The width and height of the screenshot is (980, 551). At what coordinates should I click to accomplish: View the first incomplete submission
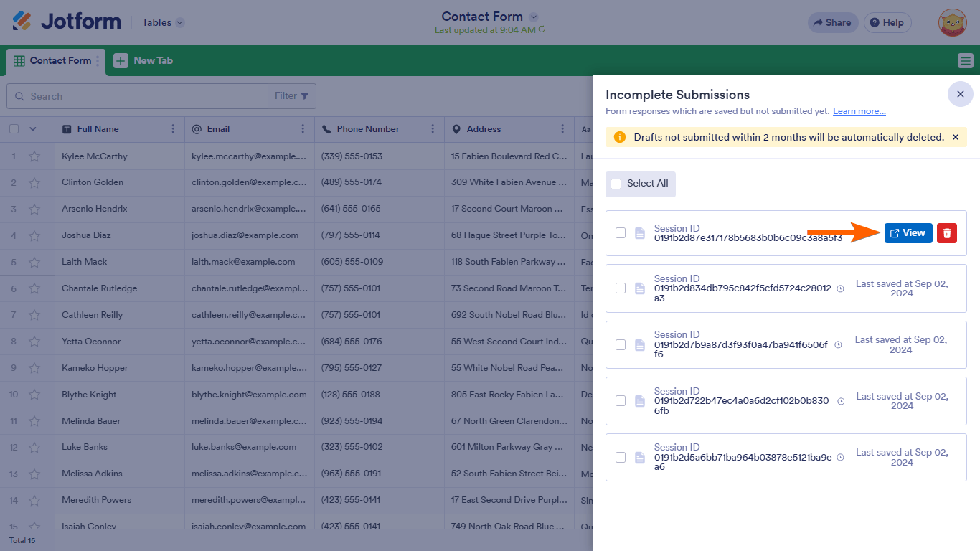pos(908,233)
